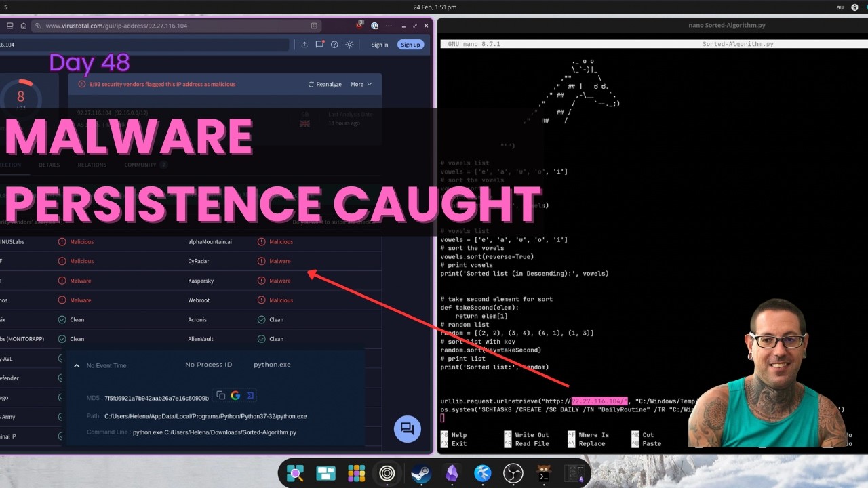Open the VirusTotal help question-mark icon
The image size is (868, 488).
coord(334,45)
